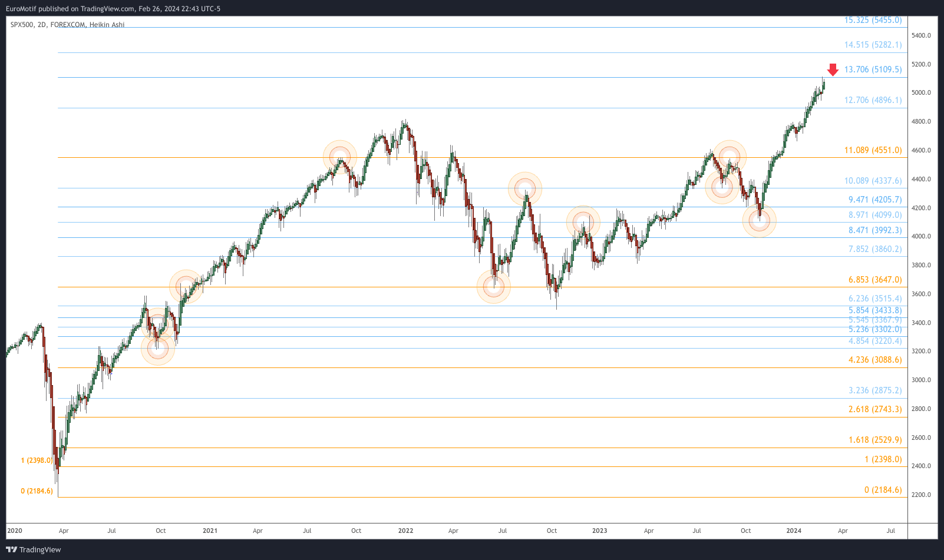Screen dimensions: 944x560
Task: Select Fibonacci label 3.236 (2875.2)
Action: click(x=875, y=390)
